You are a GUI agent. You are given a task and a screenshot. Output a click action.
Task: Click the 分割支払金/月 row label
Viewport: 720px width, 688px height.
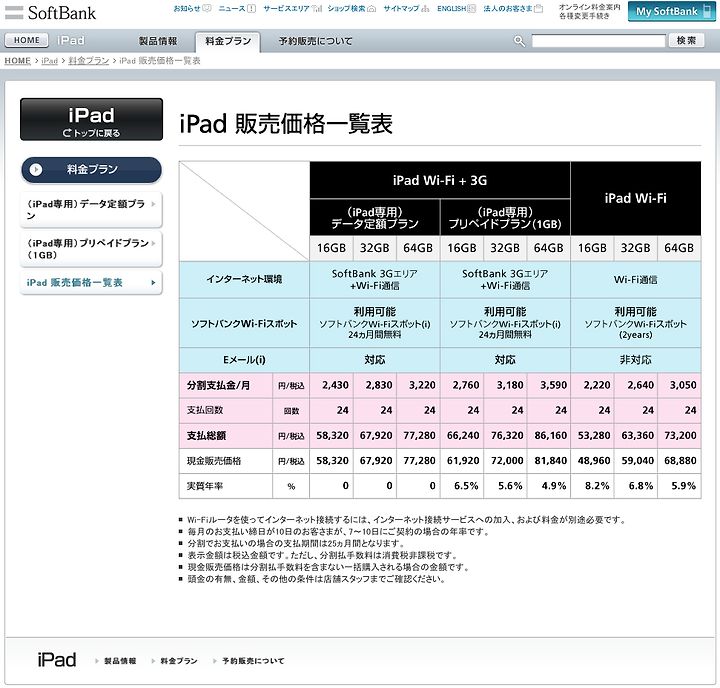218,385
